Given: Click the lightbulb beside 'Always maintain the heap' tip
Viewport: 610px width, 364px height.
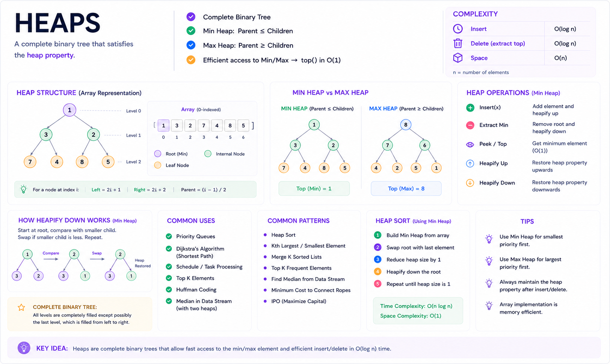Looking at the screenshot, I should tap(489, 283).
